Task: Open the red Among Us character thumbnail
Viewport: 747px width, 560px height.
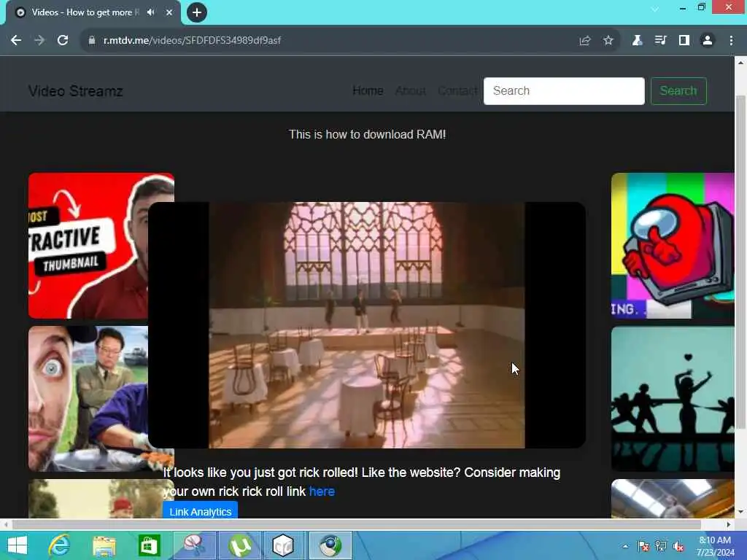Action: (x=673, y=245)
